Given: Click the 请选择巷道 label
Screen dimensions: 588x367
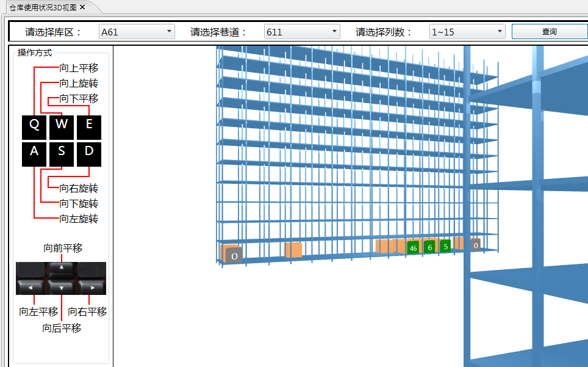Looking at the screenshot, I should tap(218, 32).
